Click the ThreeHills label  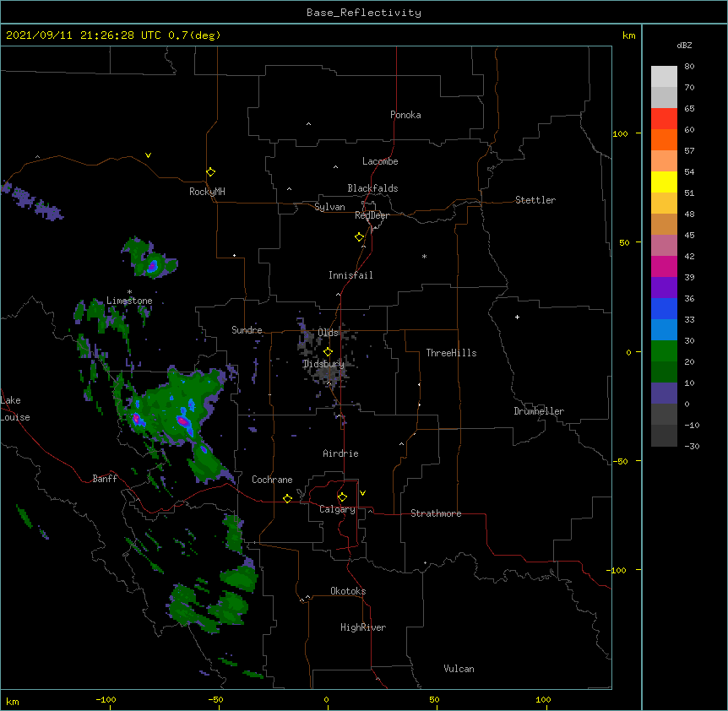(x=451, y=353)
